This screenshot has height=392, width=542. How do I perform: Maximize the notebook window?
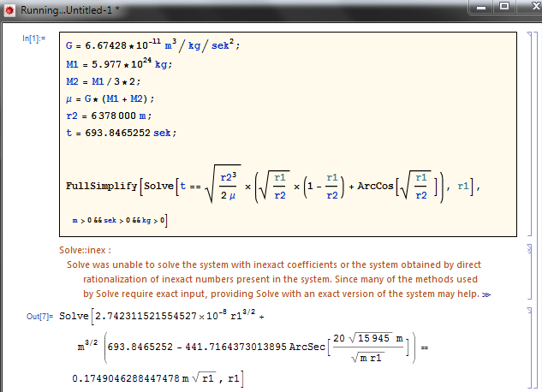point(502,7)
